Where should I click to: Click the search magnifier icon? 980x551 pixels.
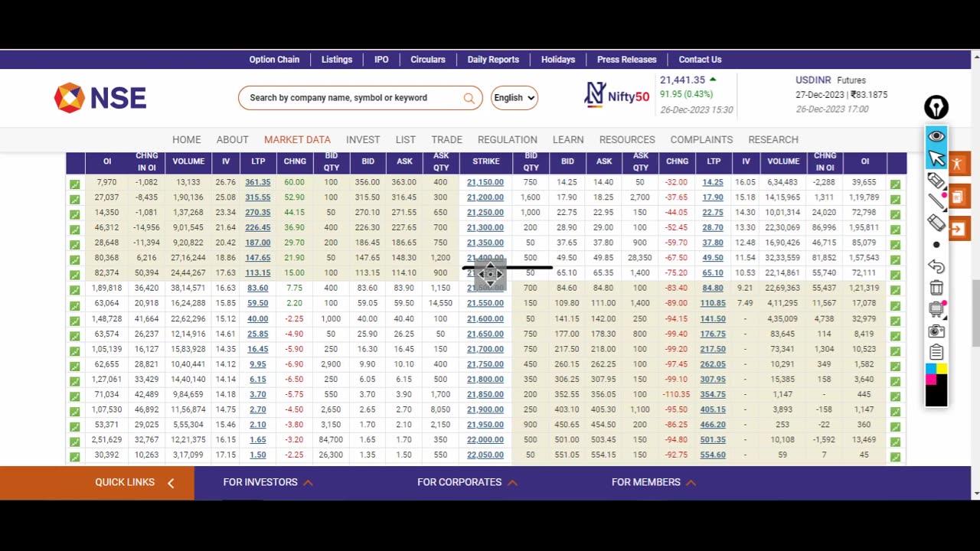[x=469, y=98]
